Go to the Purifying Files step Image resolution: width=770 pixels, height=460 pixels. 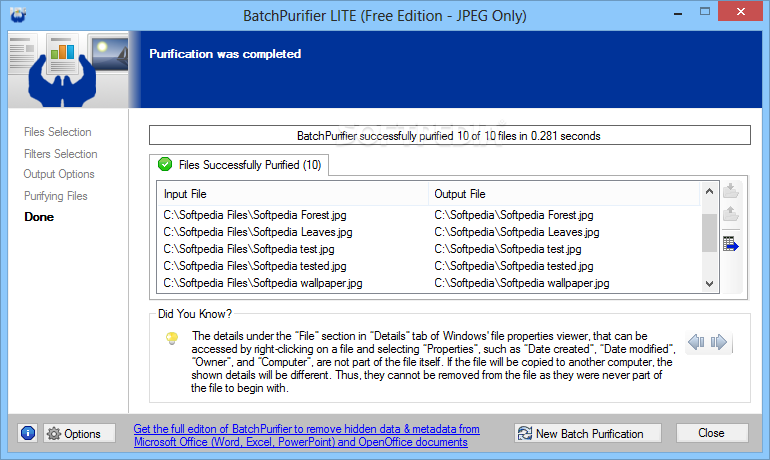[x=55, y=196]
